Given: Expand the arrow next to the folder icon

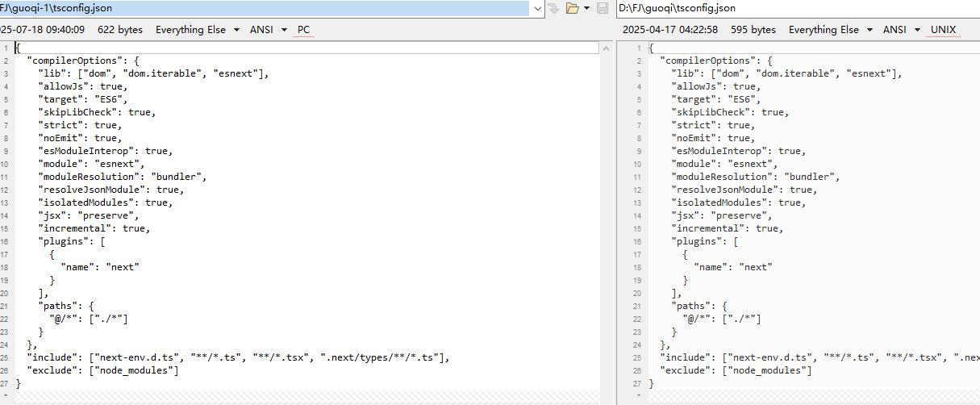Looking at the screenshot, I should tap(586, 8).
